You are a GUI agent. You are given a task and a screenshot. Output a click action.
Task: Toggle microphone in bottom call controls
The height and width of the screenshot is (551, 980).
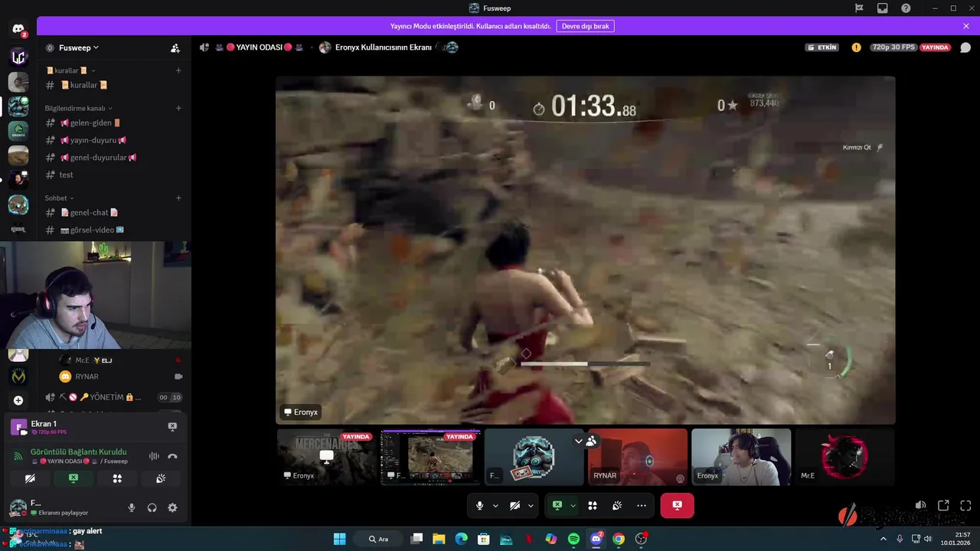(480, 506)
